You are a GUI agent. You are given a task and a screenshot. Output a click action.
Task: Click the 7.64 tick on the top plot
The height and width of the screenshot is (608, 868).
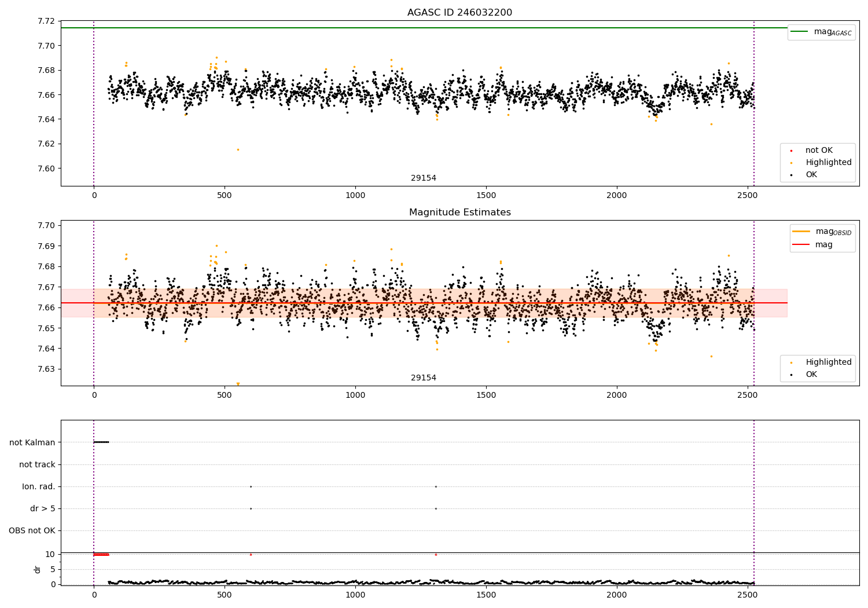tap(46, 119)
